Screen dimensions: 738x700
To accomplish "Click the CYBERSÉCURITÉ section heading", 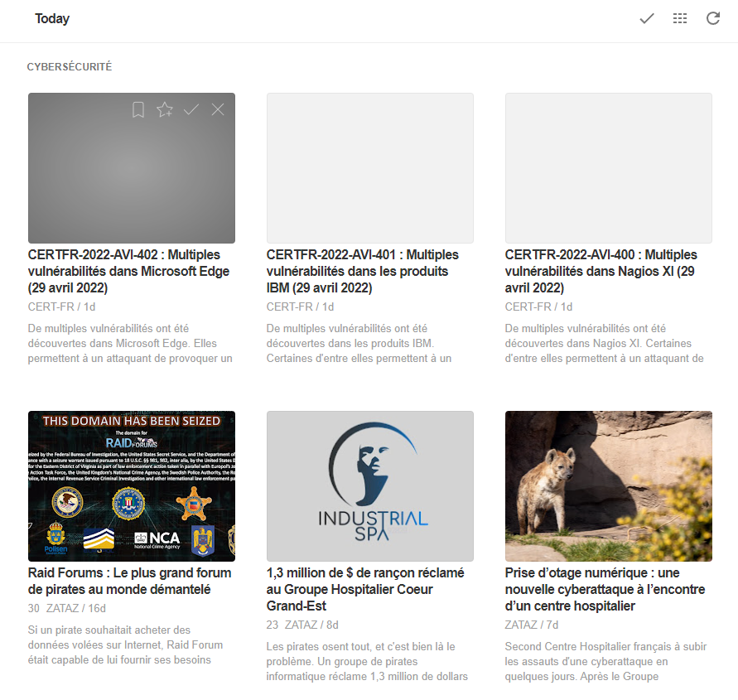I will click(70, 67).
